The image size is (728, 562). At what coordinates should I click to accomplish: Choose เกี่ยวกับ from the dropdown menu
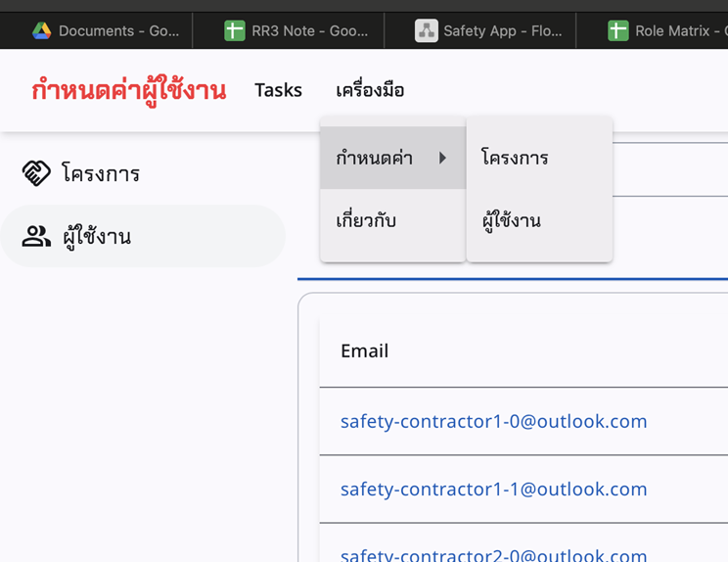[392, 220]
